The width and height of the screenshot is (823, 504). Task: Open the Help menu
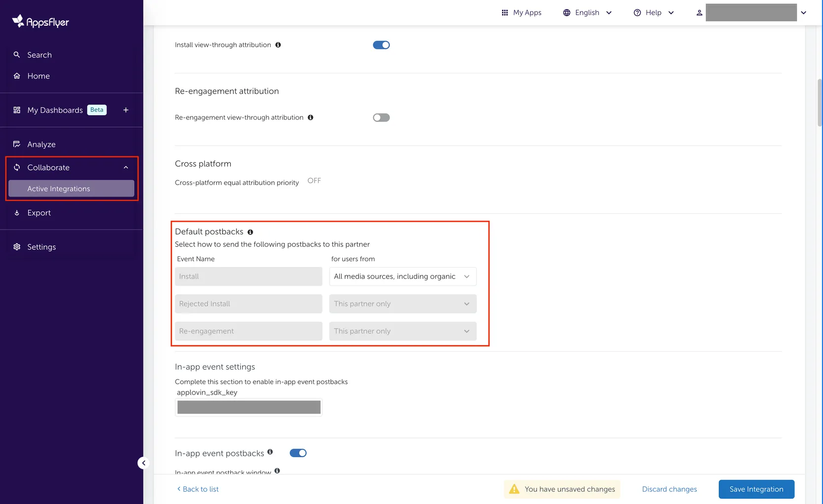pyautogui.click(x=653, y=12)
